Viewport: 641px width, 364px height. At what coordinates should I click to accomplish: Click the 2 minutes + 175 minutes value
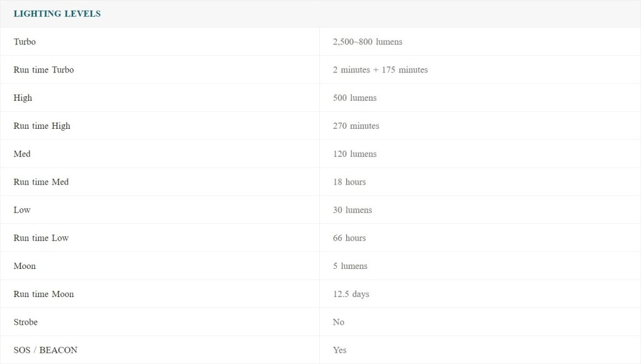(380, 70)
